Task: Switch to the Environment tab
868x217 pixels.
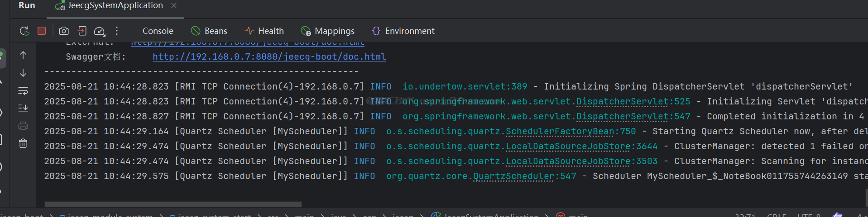Action: point(403,31)
